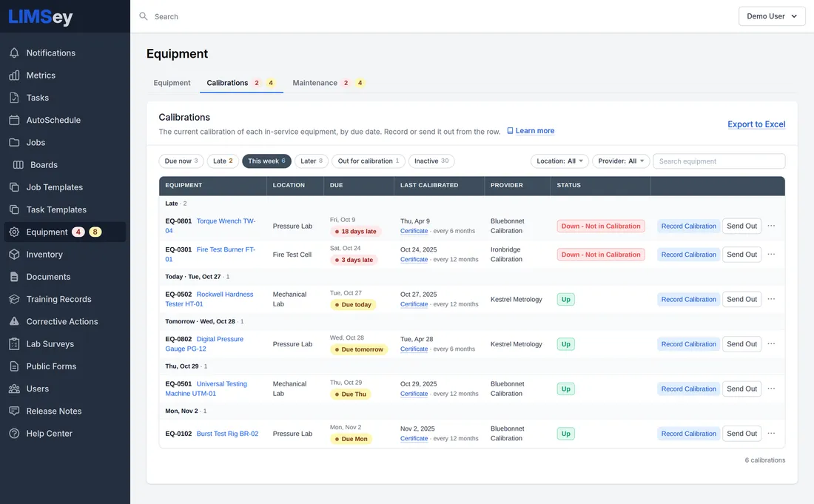The height and width of the screenshot is (504, 814).
Task: Click the Job Templates copy icon
Action: click(15, 187)
